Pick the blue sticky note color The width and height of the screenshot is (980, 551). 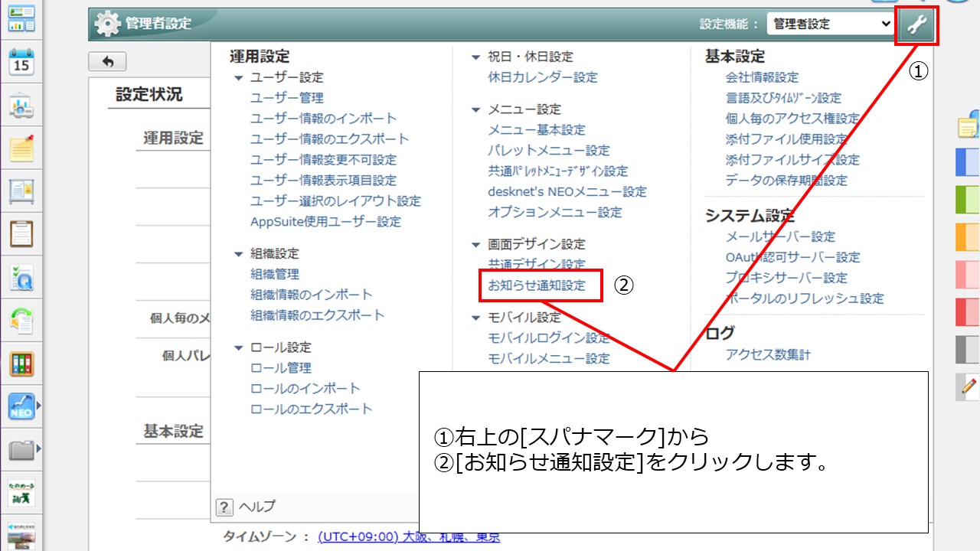pos(968,162)
